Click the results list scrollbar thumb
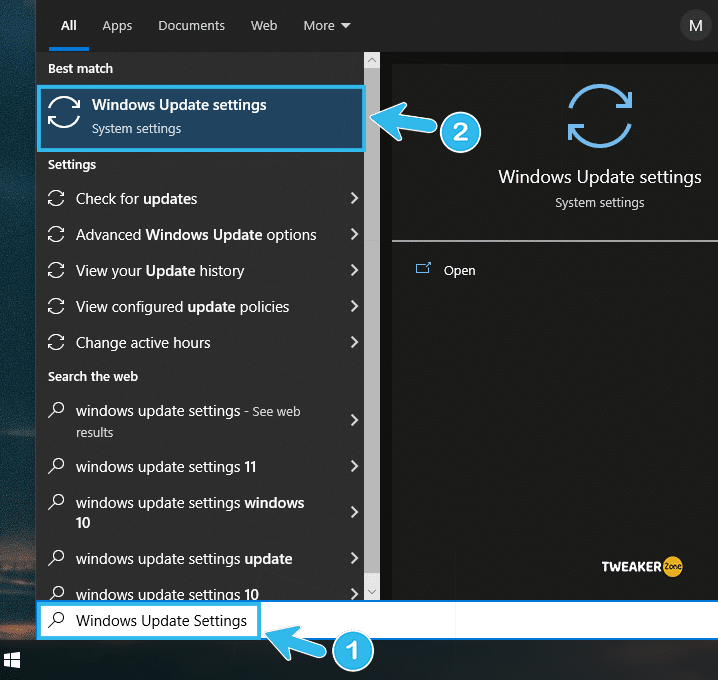The image size is (718, 680). [372, 321]
